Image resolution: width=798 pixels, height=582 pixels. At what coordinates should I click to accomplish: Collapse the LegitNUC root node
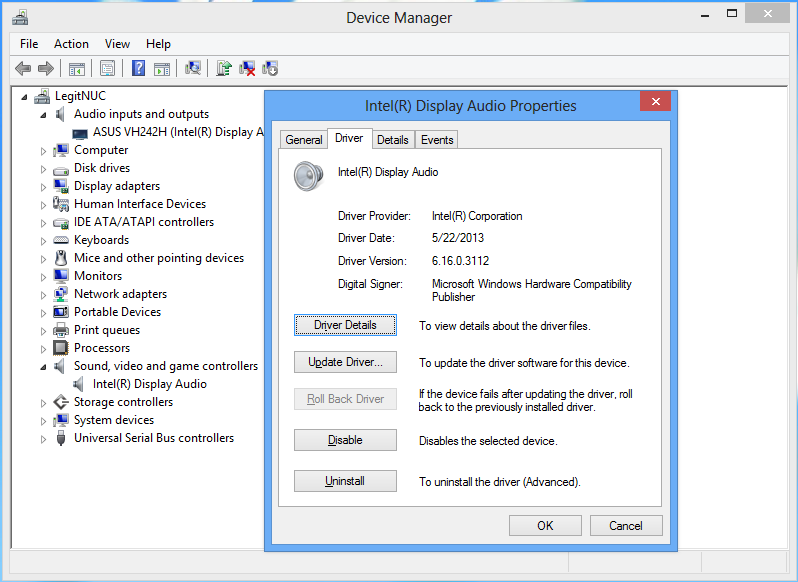24,97
